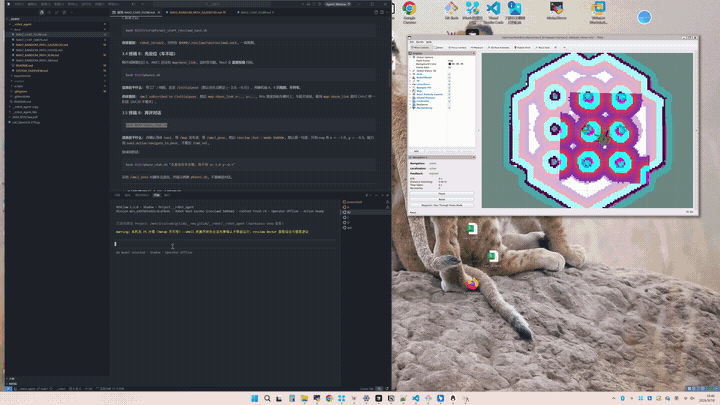
Task: Click the plus icon in RViz toolbar
Action: tap(556, 47)
